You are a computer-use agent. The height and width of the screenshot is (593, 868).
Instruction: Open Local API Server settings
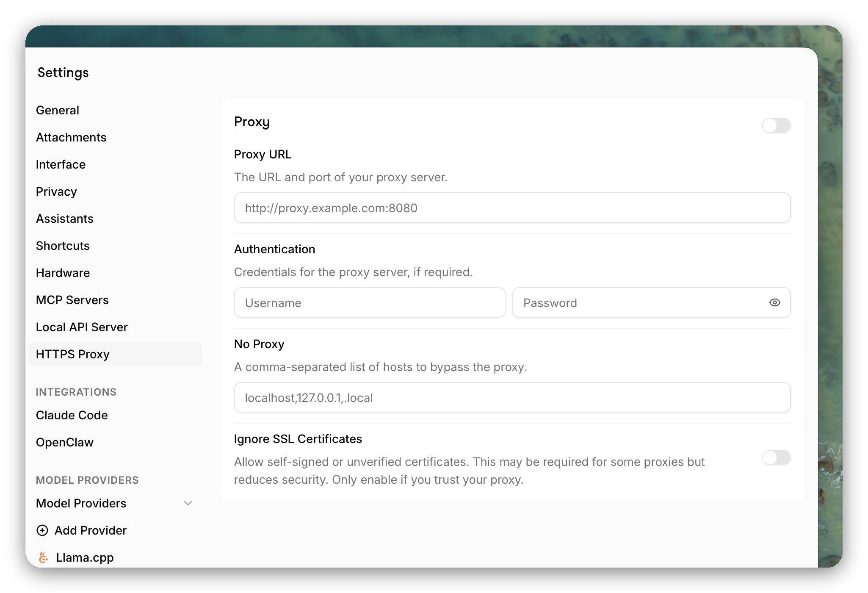coord(82,327)
